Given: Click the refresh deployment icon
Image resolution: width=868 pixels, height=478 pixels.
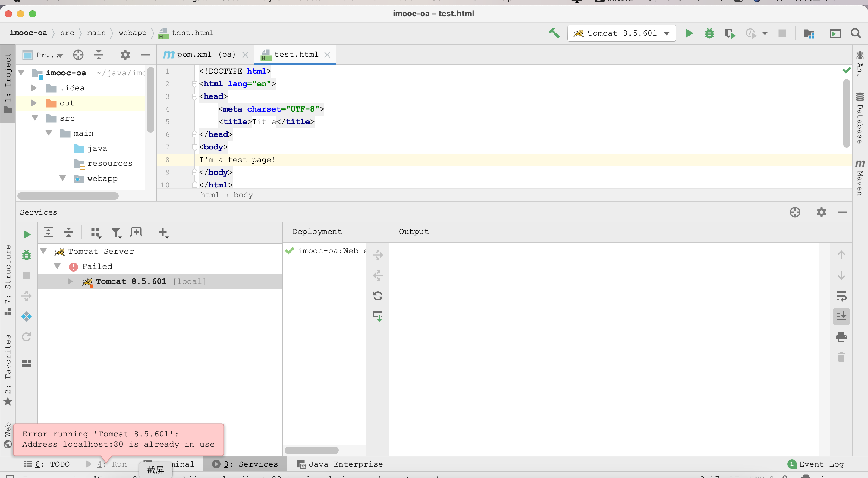Looking at the screenshot, I should coord(378,296).
